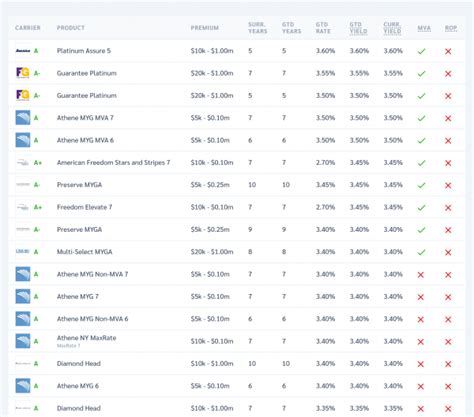Sort by the GTD Rate column header
This screenshot has width=474, height=417.
tap(323, 28)
